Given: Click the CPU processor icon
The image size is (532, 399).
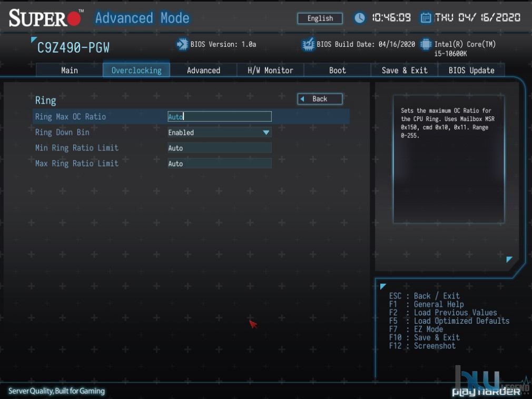Looking at the screenshot, I should pyautogui.click(x=426, y=44).
